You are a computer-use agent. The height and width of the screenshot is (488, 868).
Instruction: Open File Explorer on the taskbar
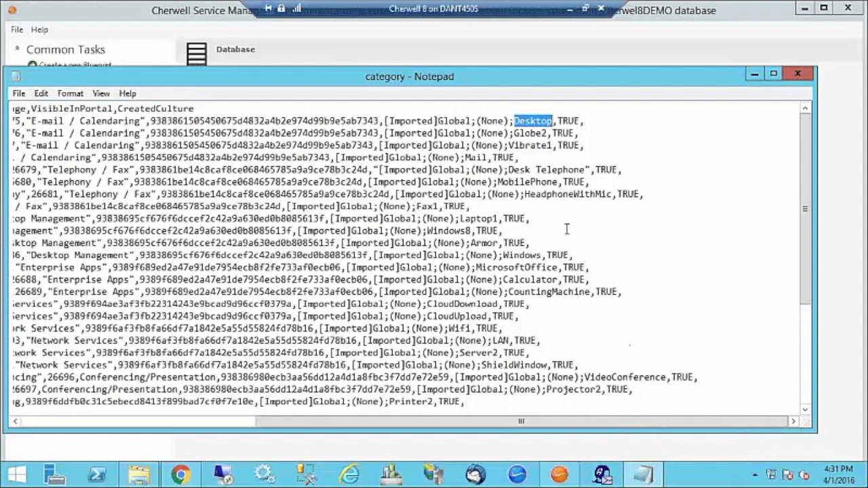click(x=139, y=474)
